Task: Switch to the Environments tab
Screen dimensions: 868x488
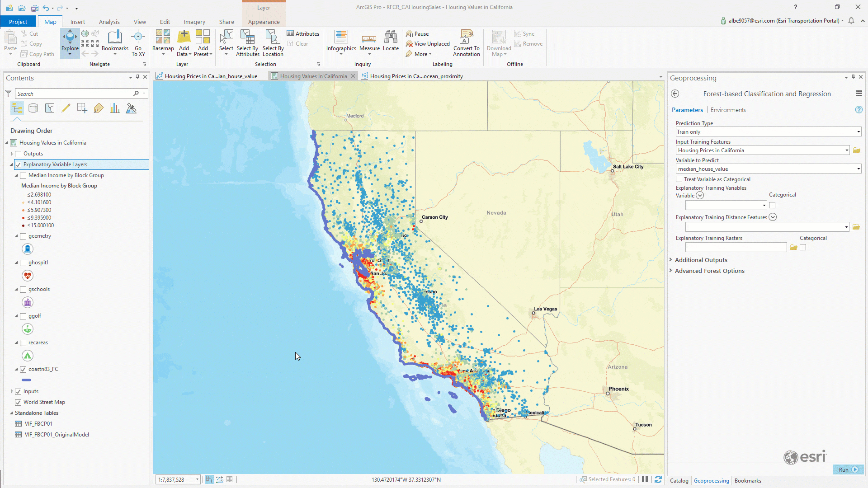Action: (x=728, y=110)
